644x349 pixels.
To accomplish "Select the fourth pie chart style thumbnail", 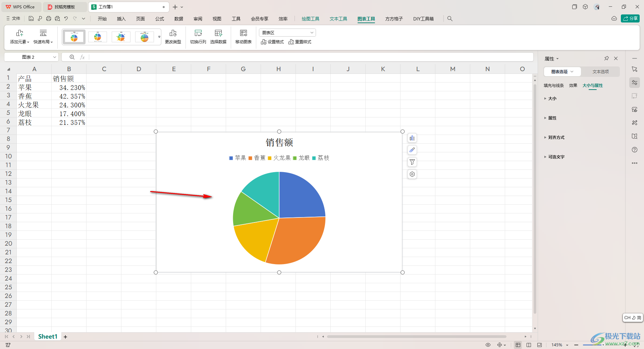I will [145, 37].
